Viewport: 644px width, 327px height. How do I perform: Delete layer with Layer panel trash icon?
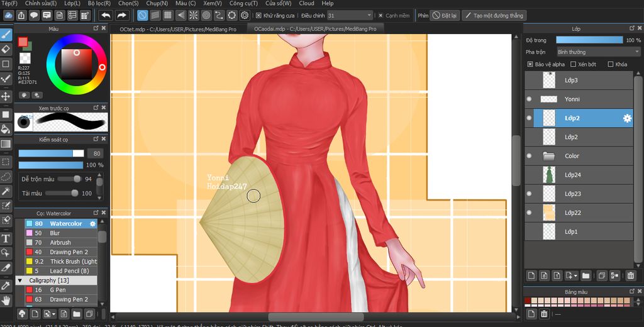[631, 275]
